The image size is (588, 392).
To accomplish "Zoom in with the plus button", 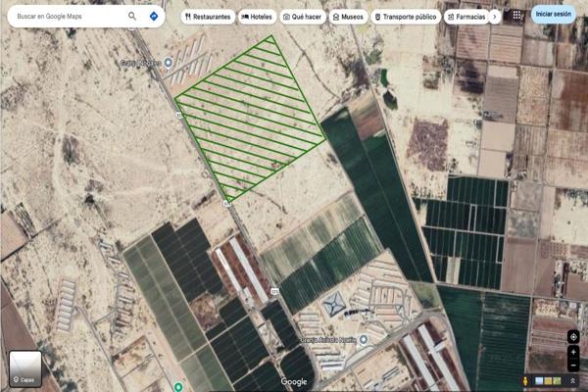I will [573, 351].
